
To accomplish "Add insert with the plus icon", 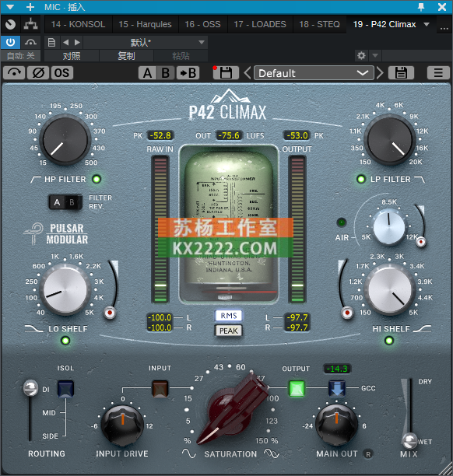I will click(30, 7).
